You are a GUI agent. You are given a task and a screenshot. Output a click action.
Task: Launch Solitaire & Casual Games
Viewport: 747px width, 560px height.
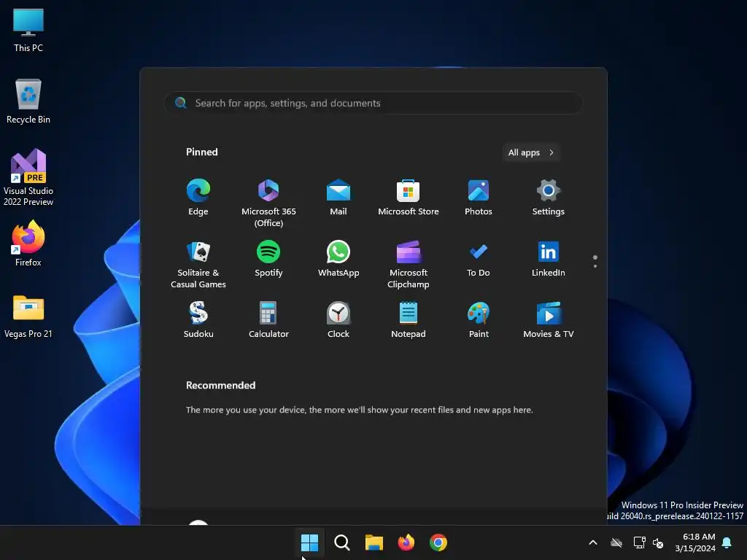coord(198,264)
